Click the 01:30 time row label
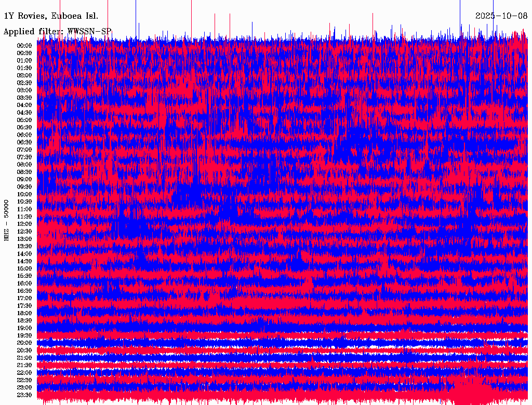 [x=24, y=67]
